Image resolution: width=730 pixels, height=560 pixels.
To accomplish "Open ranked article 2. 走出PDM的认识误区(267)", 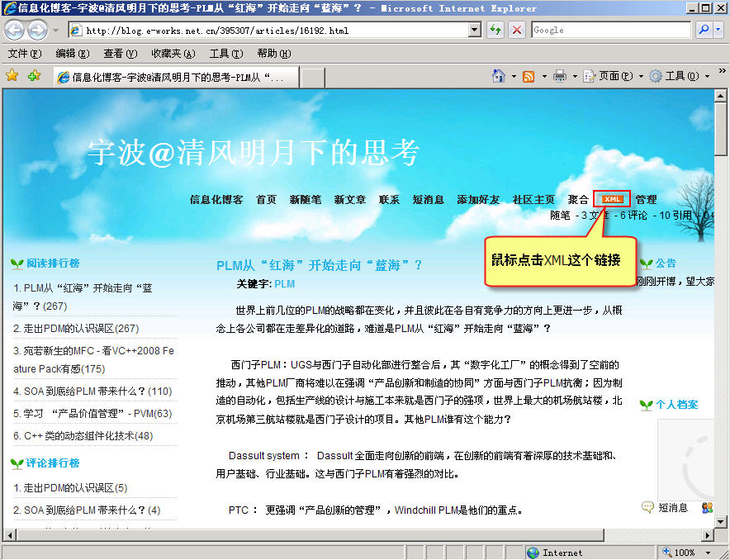I will pos(76,329).
